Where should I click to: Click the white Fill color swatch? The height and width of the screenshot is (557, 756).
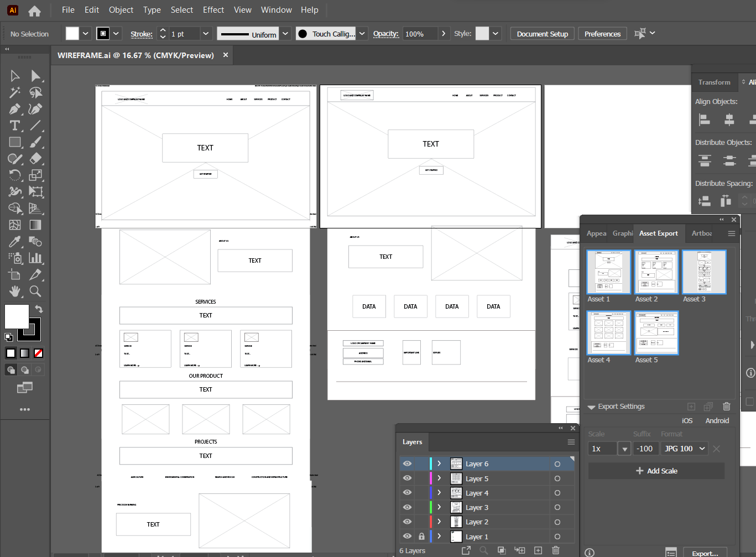[x=16, y=316]
